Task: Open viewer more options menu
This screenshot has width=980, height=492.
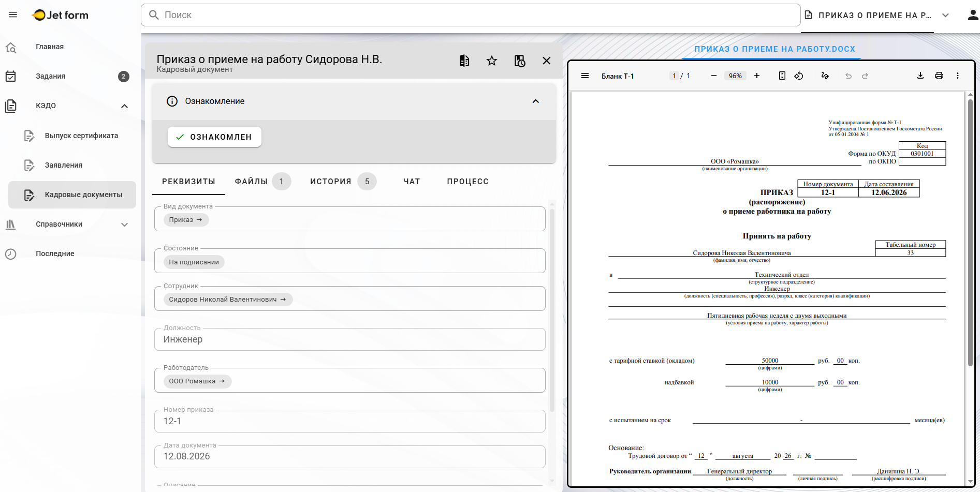Action: [958, 76]
